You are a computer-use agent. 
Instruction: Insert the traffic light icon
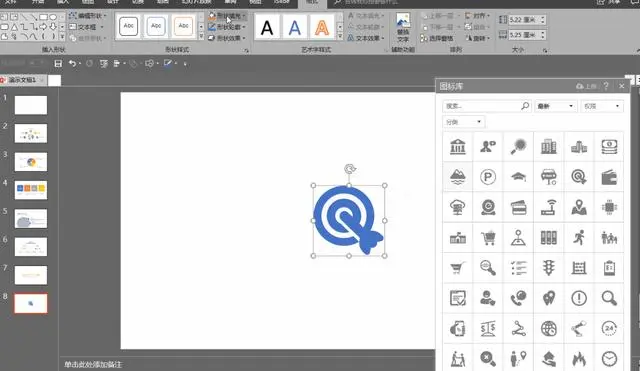(549, 268)
